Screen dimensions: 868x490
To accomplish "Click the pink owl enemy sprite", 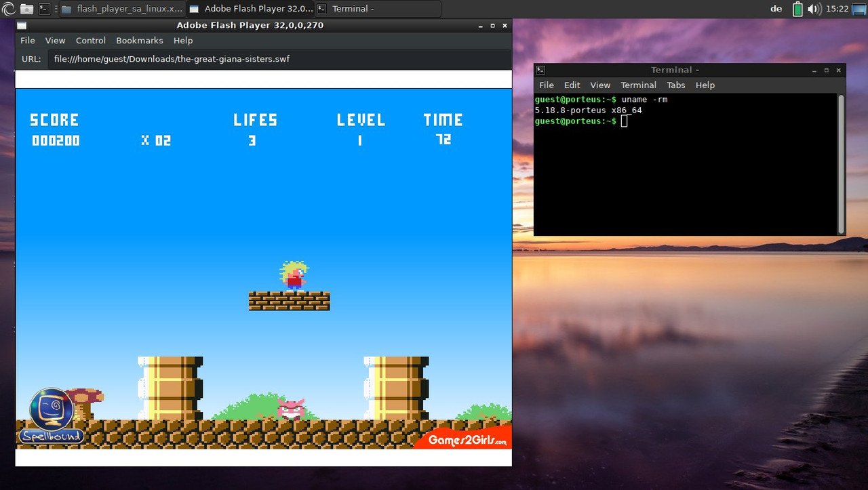I will coord(291,409).
